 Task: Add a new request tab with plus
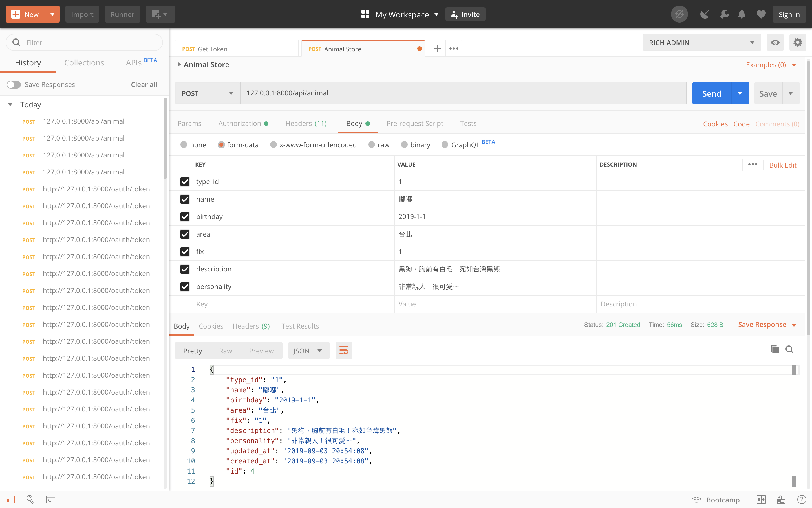click(437, 48)
